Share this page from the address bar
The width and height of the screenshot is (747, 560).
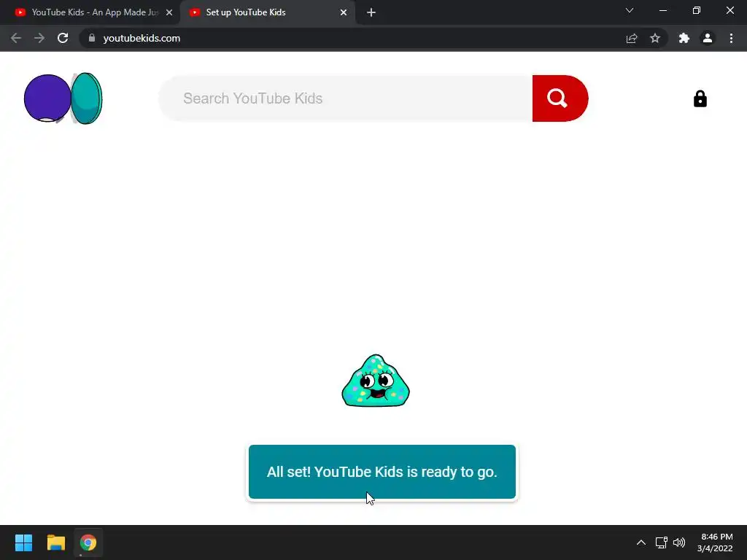(632, 38)
